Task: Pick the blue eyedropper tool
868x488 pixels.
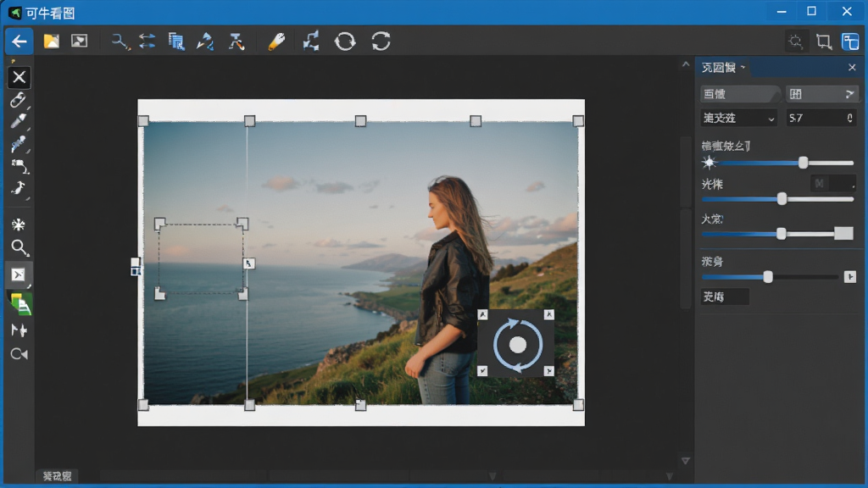Action: [19, 144]
